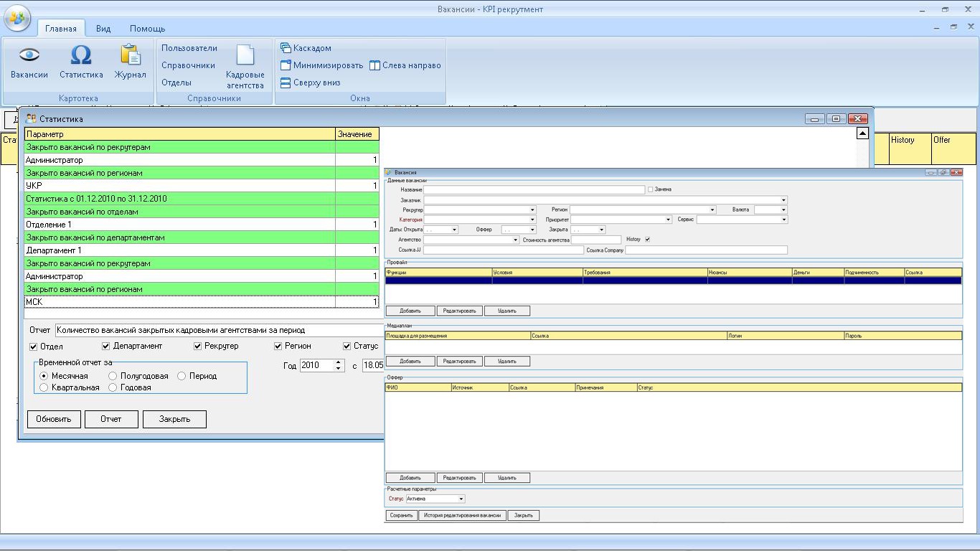Open the Помощь ribbon tab
The height and width of the screenshot is (551, 980).
click(147, 29)
